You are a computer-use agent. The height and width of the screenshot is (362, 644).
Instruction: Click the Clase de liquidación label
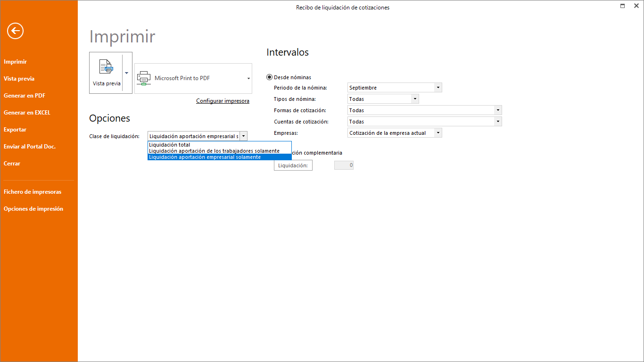click(115, 136)
